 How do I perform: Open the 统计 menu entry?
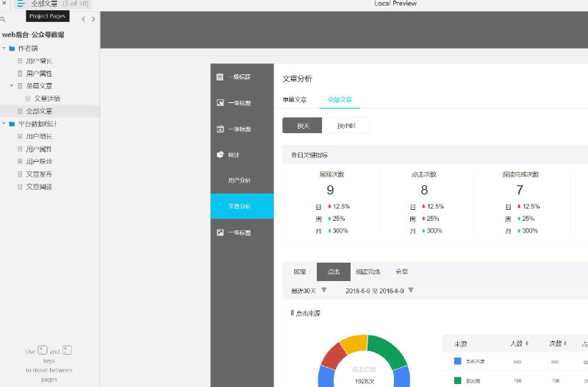coord(234,155)
